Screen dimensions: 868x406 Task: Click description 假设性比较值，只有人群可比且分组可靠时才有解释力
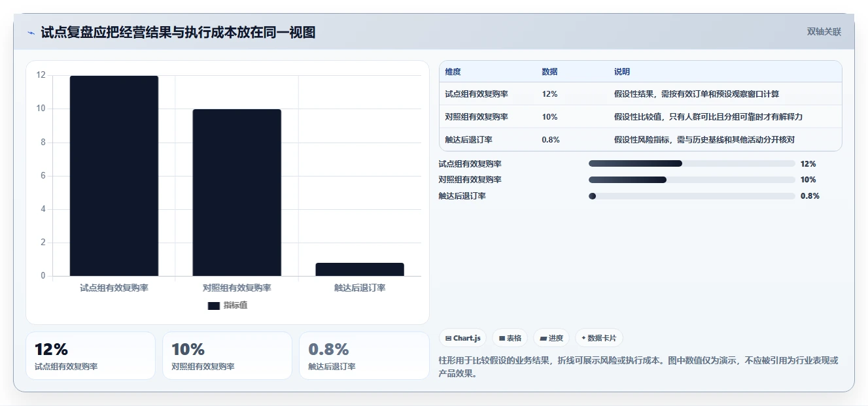tap(708, 117)
